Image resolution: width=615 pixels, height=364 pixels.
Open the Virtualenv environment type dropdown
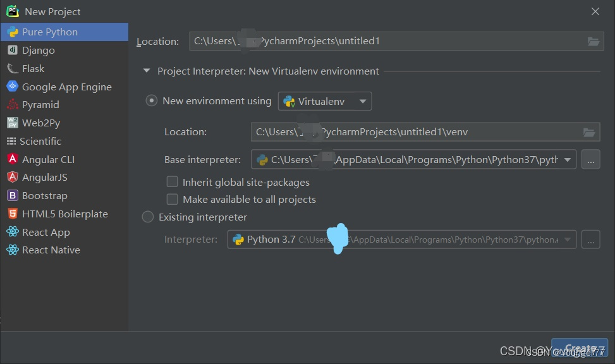coord(325,101)
